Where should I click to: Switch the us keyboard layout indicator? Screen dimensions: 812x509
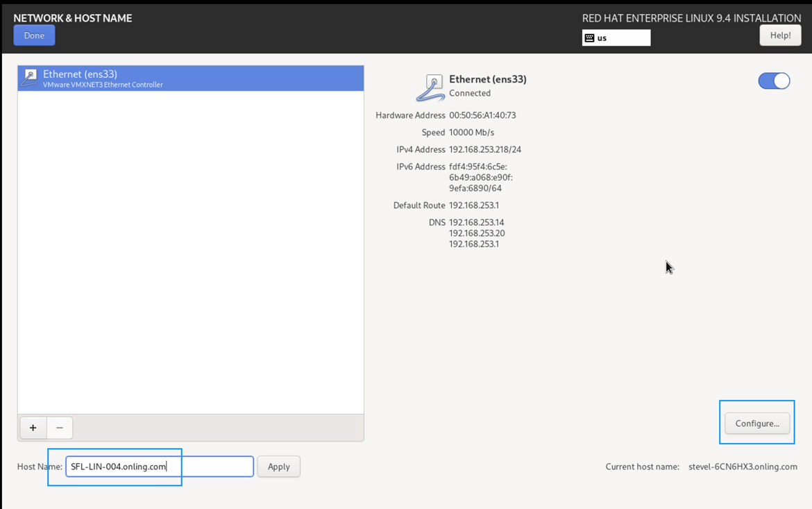[616, 37]
